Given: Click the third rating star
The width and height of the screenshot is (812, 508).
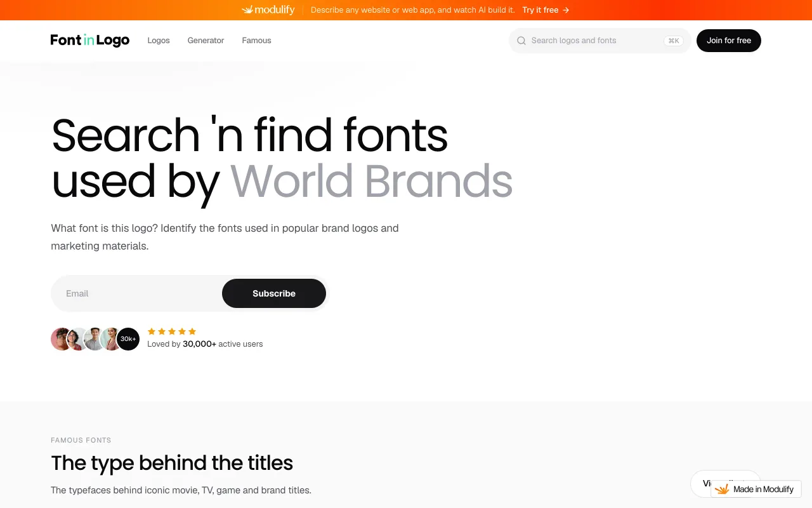Looking at the screenshot, I should click(x=172, y=331).
